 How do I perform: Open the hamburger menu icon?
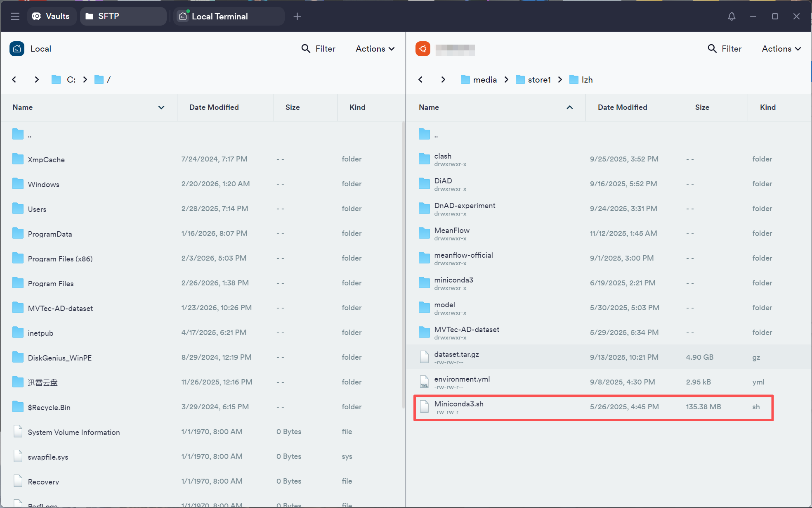pos(15,16)
